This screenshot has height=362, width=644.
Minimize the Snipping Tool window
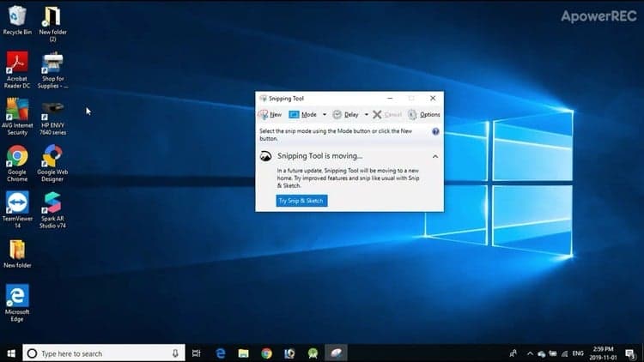click(x=390, y=98)
